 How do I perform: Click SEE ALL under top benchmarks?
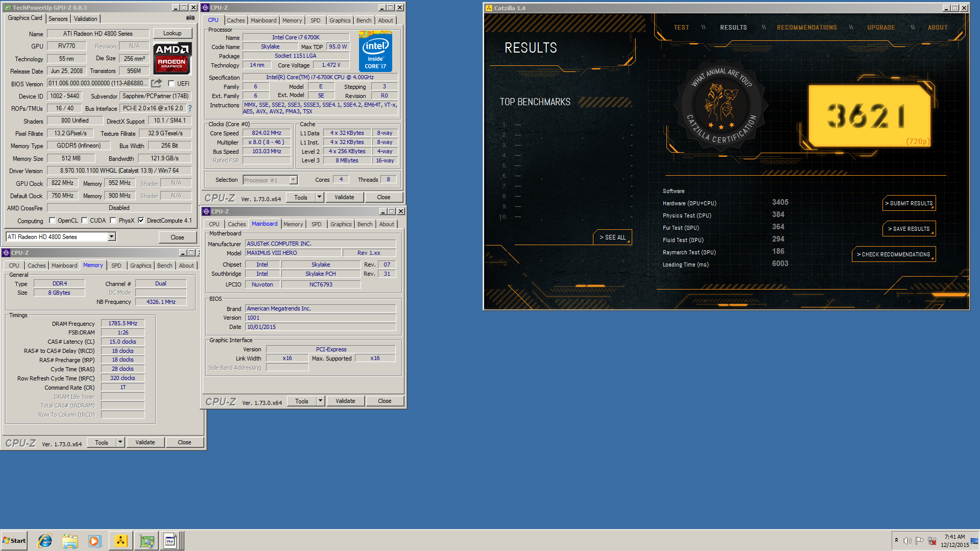pyautogui.click(x=612, y=237)
